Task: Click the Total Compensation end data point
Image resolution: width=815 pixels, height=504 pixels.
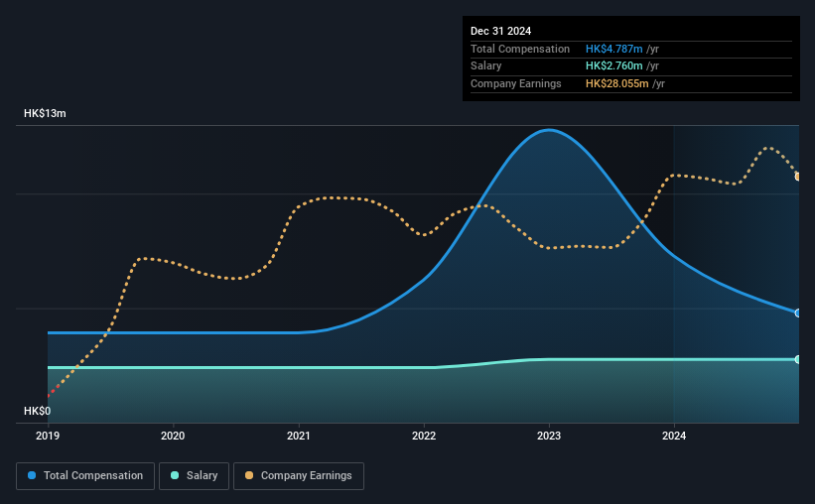Action: click(x=798, y=313)
